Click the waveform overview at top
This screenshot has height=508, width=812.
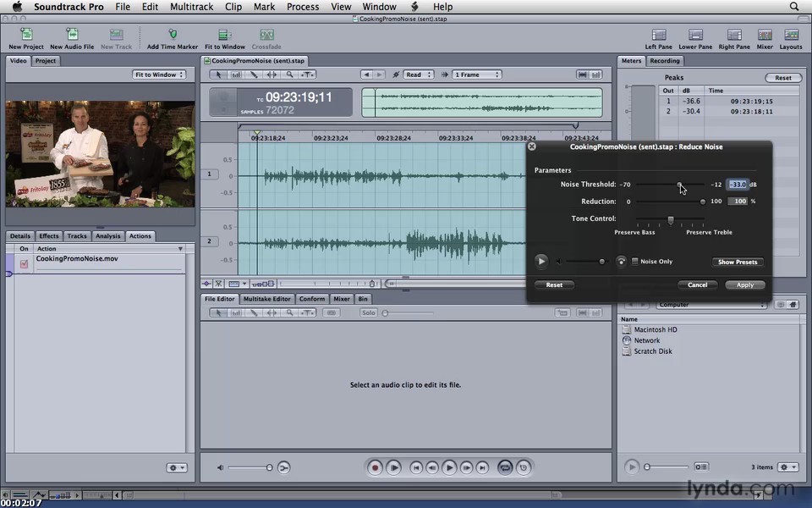click(481, 102)
